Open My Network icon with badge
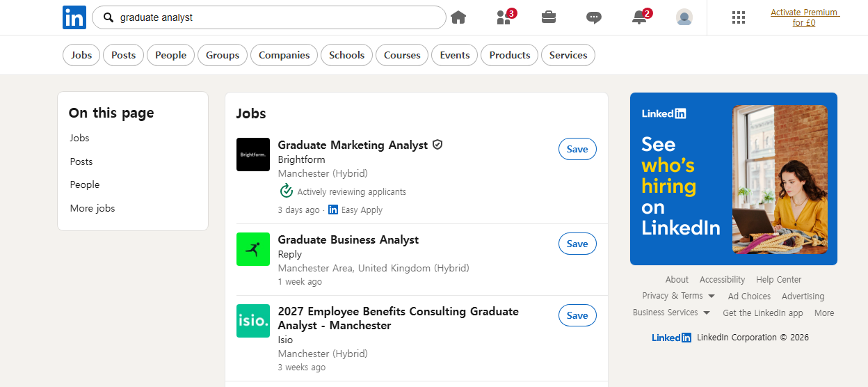Screen dimensions: 868x387 [x=506, y=17]
